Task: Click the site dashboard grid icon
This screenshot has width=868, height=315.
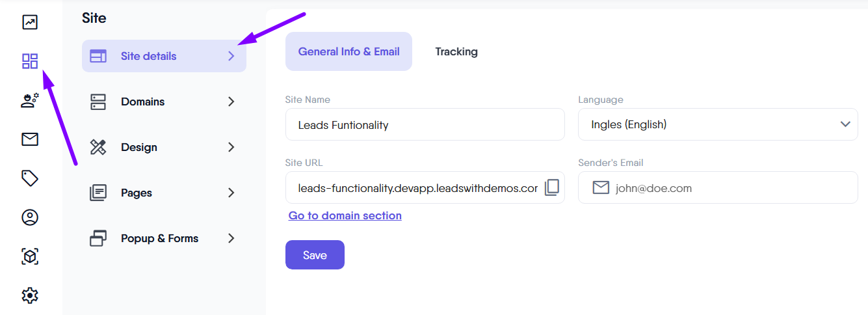Action: (x=30, y=61)
